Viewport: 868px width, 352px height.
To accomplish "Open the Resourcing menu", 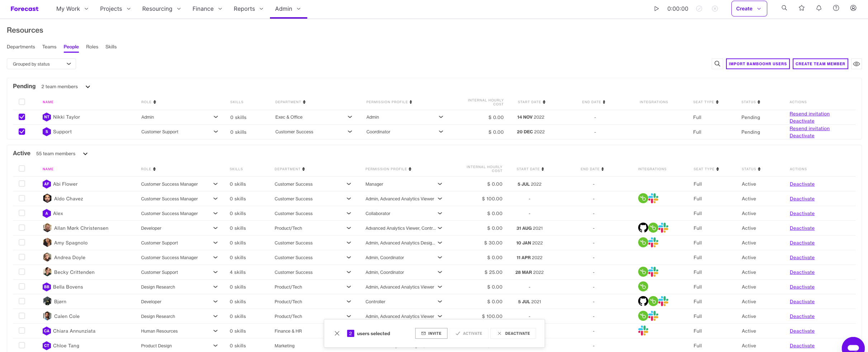I will 161,9.
